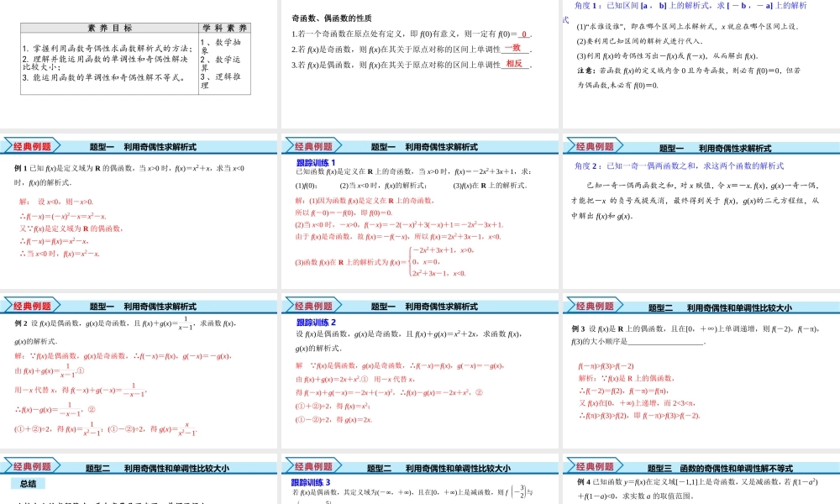Screen dimensions: 840x504
Task: Click the 学科素养 column header
Action: click(223, 28)
